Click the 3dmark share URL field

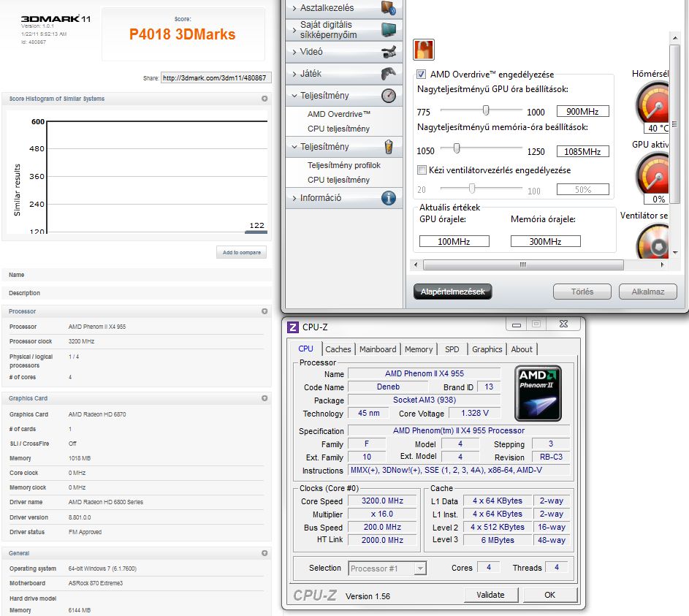click(x=216, y=77)
